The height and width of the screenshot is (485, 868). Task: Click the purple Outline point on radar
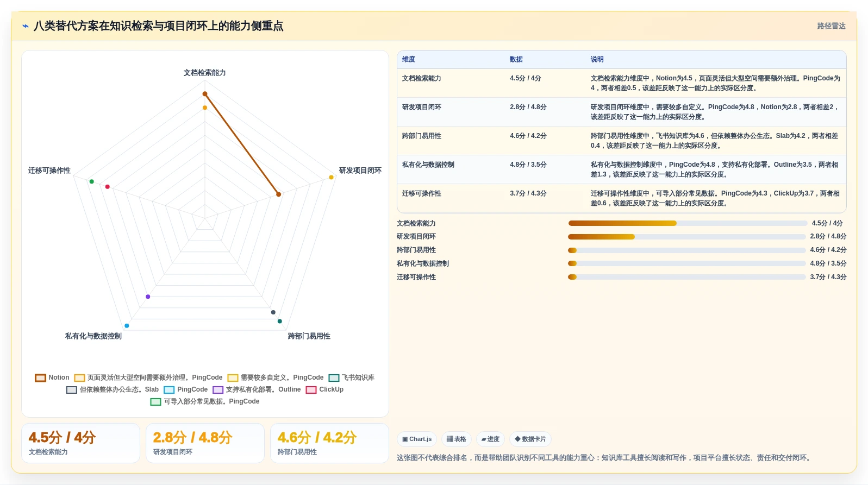pyautogui.click(x=148, y=297)
